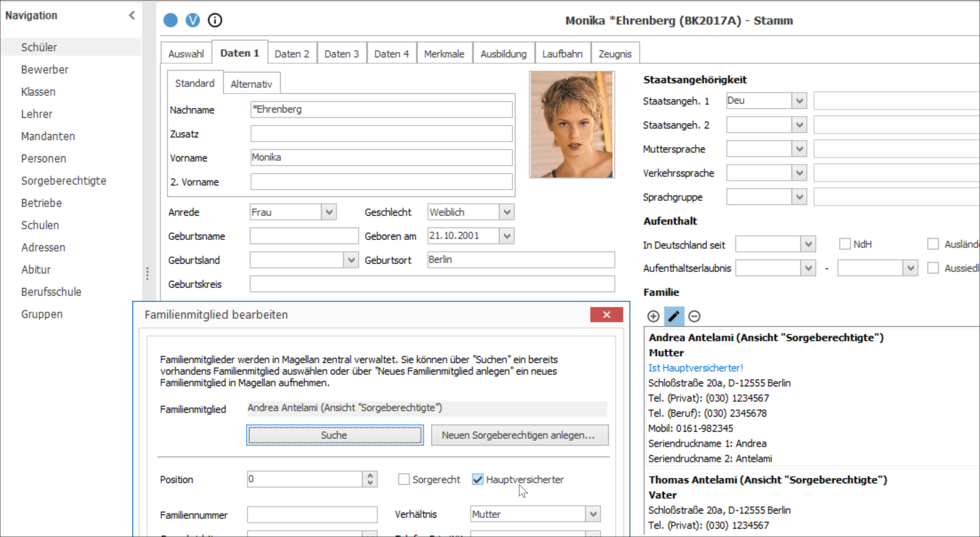The height and width of the screenshot is (537, 980).
Task: Click the navigation panel splitter dots
Action: pyautogui.click(x=147, y=273)
